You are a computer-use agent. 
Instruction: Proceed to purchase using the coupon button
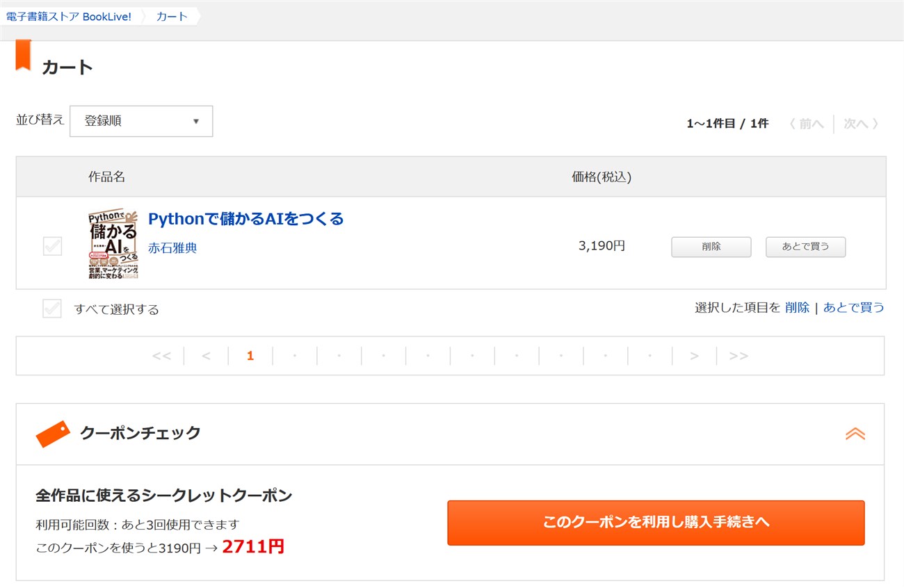click(655, 523)
